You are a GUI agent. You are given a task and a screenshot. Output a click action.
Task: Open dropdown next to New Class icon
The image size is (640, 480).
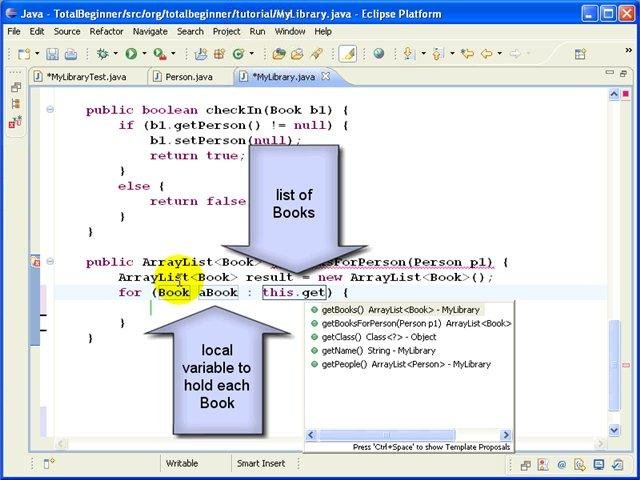(x=251, y=53)
